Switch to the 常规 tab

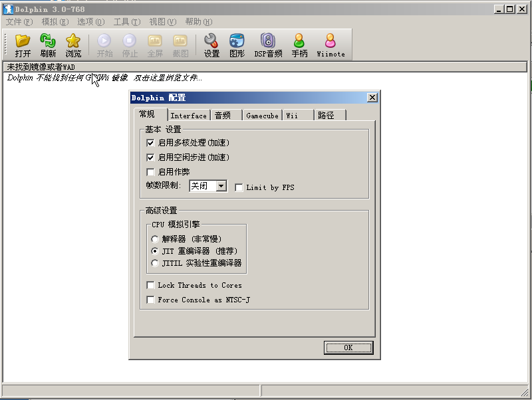151,114
